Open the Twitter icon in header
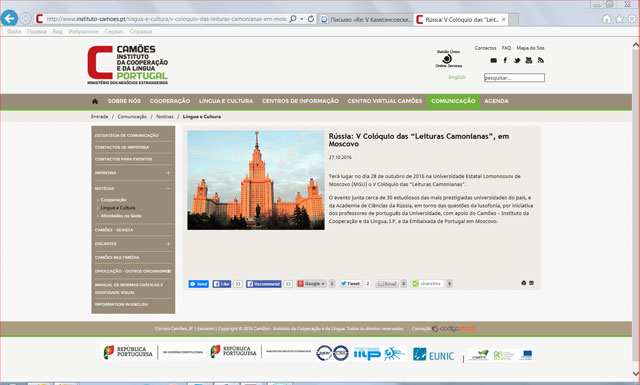 pyautogui.click(x=517, y=60)
